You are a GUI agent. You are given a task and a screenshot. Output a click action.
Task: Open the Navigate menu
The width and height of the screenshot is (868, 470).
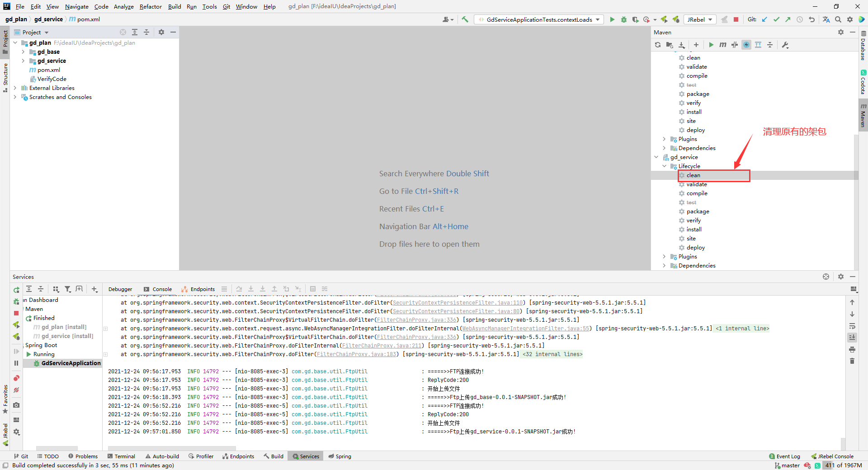[x=77, y=6]
